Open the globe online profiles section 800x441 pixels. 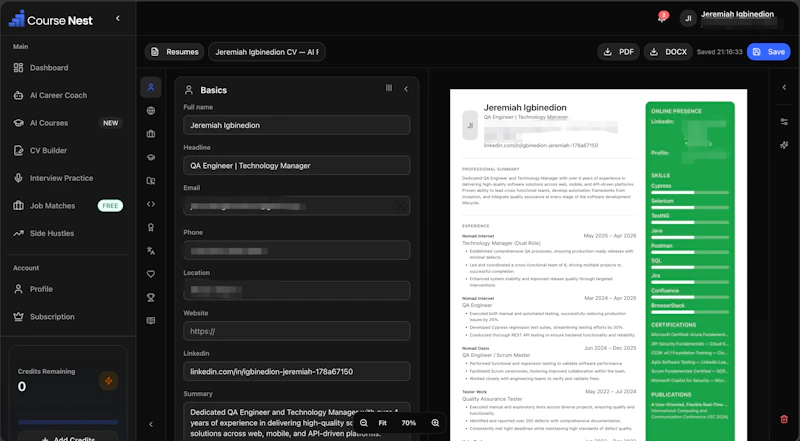coord(151,111)
